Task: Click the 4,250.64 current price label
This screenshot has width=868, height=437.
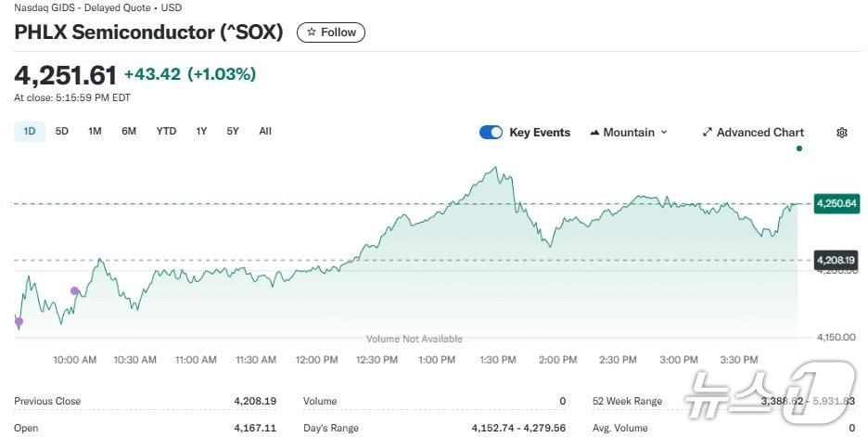Action: point(836,203)
